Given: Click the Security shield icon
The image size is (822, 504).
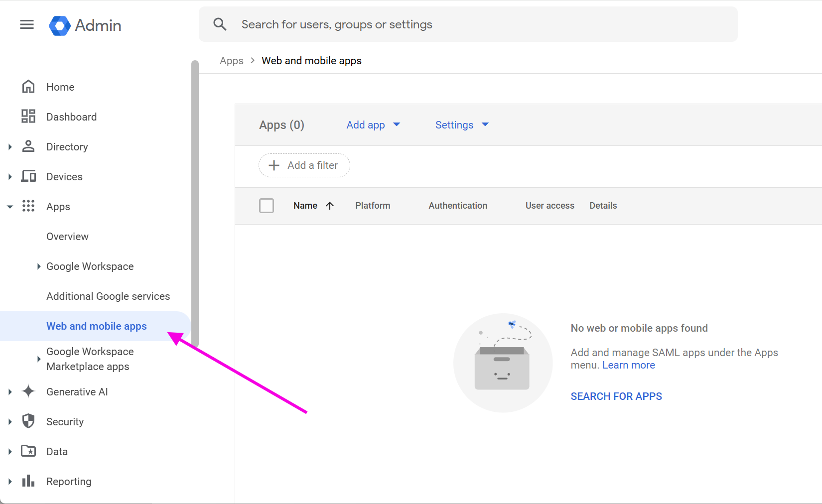Looking at the screenshot, I should [x=28, y=421].
